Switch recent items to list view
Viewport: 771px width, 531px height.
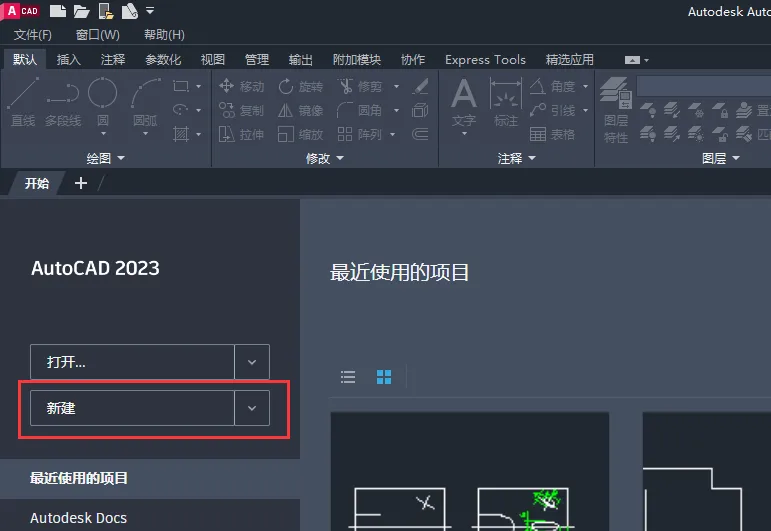[x=348, y=377]
